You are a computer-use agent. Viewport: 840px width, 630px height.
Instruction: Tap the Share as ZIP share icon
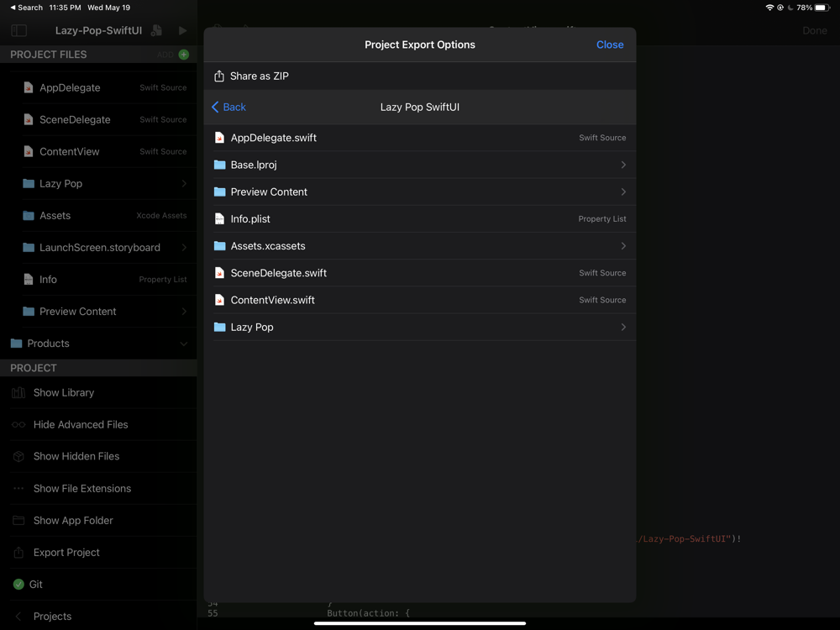(219, 76)
